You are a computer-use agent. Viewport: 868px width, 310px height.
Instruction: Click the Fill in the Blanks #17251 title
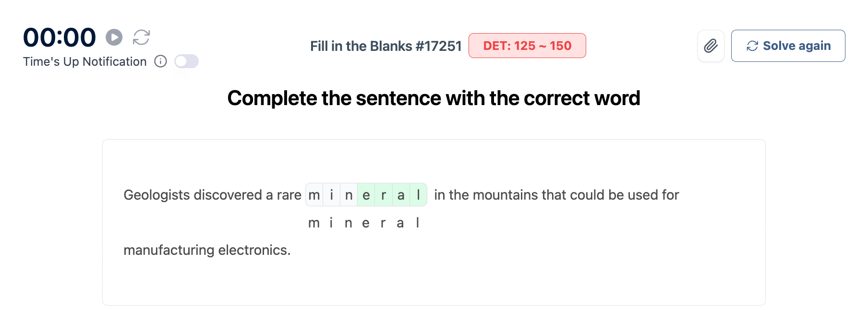[x=386, y=46]
